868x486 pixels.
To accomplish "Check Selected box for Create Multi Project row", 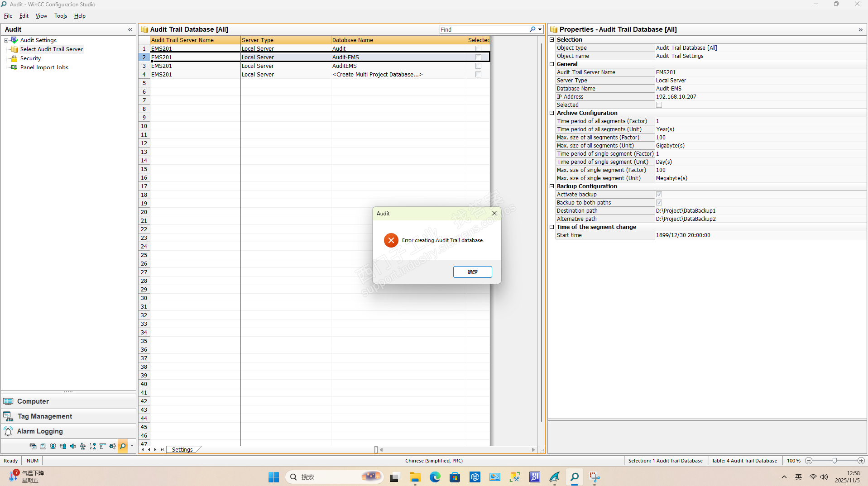I will coord(478,75).
